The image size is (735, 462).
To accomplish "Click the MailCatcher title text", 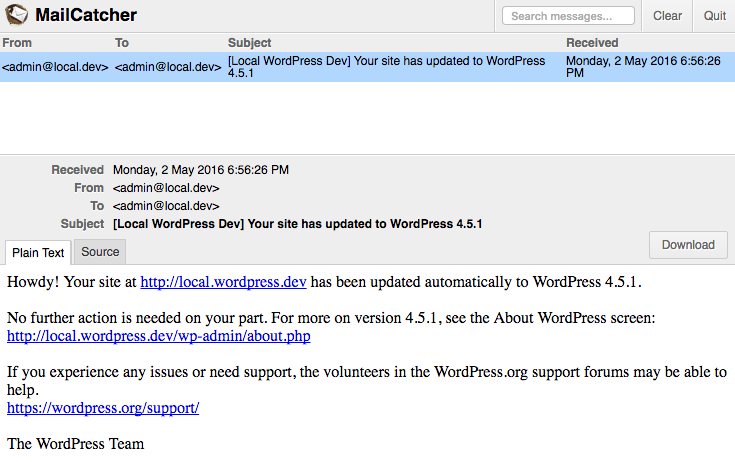I will click(x=86, y=15).
